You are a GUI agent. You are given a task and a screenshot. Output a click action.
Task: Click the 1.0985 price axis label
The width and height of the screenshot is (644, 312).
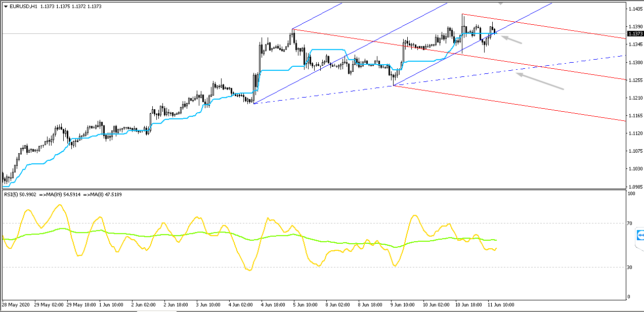pyautogui.click(x=635, y=187)
